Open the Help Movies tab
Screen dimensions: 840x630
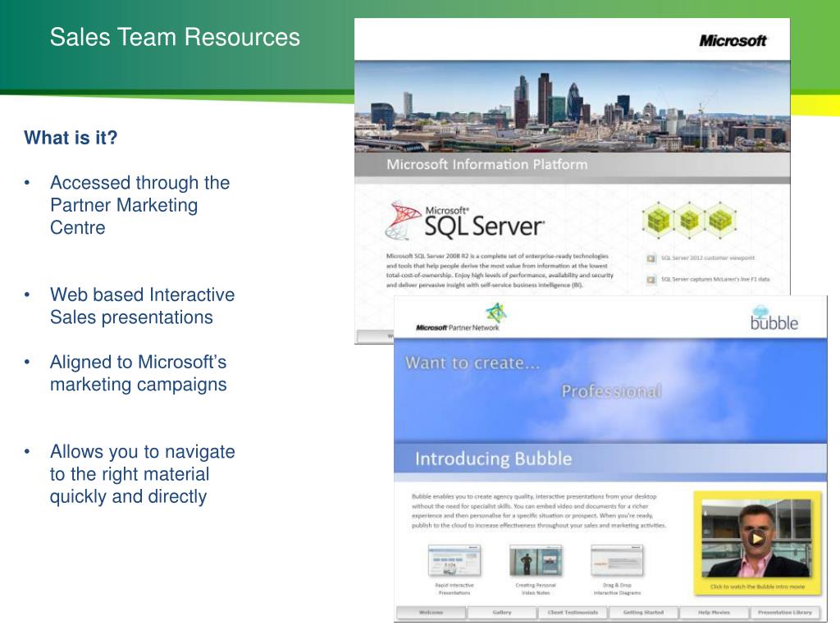[x=714, y=612]
